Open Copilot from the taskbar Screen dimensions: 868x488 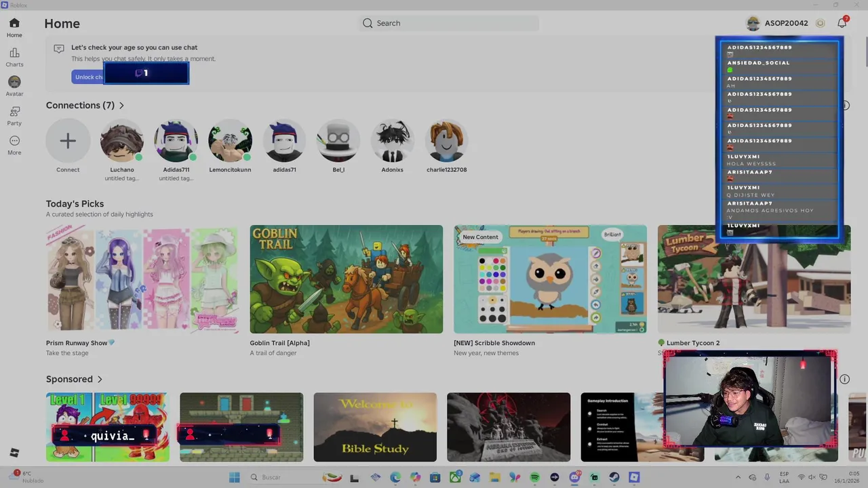click(415, 477)
